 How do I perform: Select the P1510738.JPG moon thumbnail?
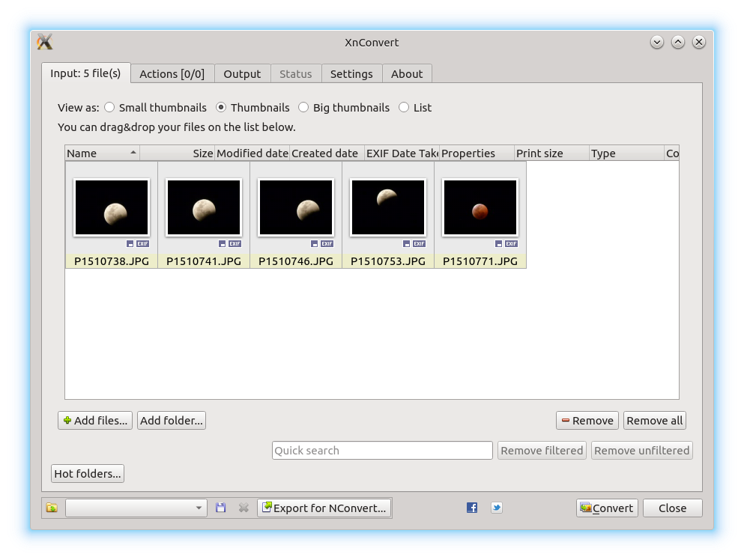[112, 207]
